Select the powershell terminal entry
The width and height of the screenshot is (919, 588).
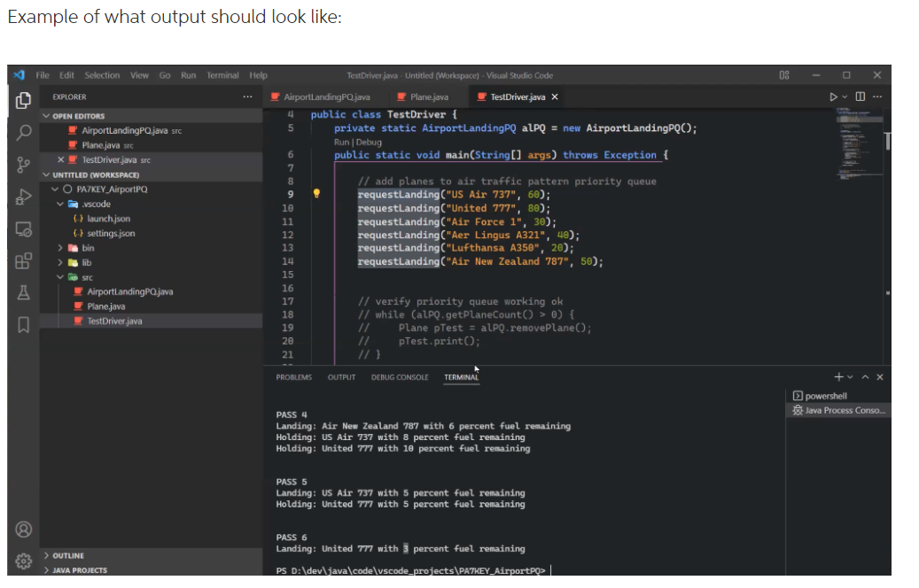838,396
